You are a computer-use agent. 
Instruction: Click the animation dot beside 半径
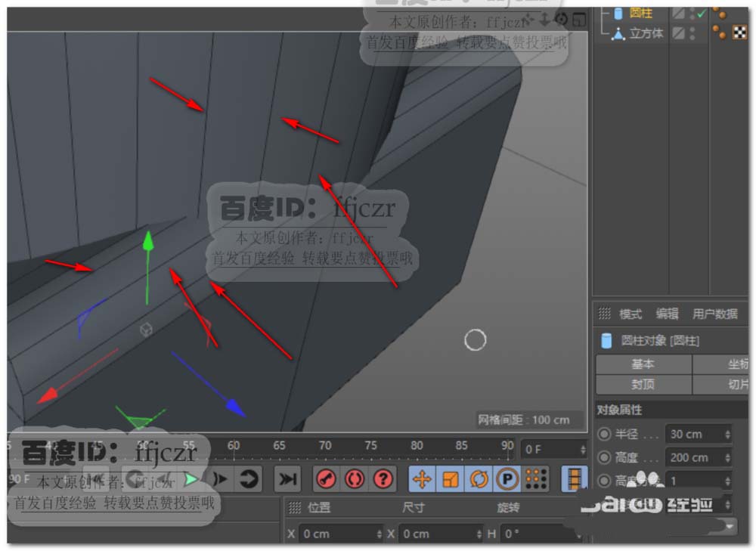604,434
